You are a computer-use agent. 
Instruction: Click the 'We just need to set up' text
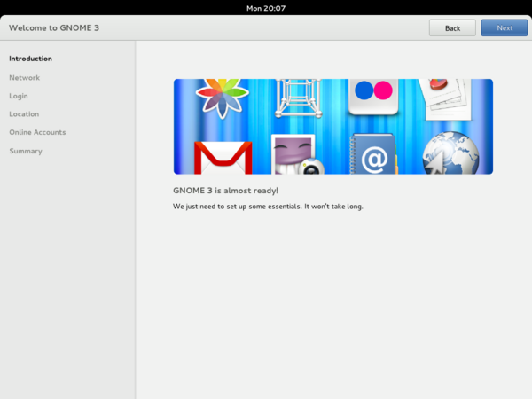click(x=268, y=207)
